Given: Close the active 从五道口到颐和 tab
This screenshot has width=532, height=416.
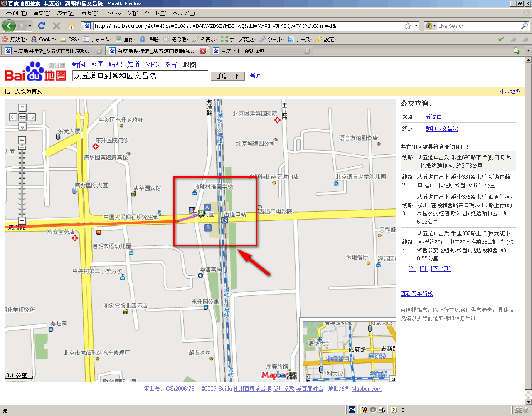Looking at the screenshot, I should pyautogui.click(x=203, y=51).
